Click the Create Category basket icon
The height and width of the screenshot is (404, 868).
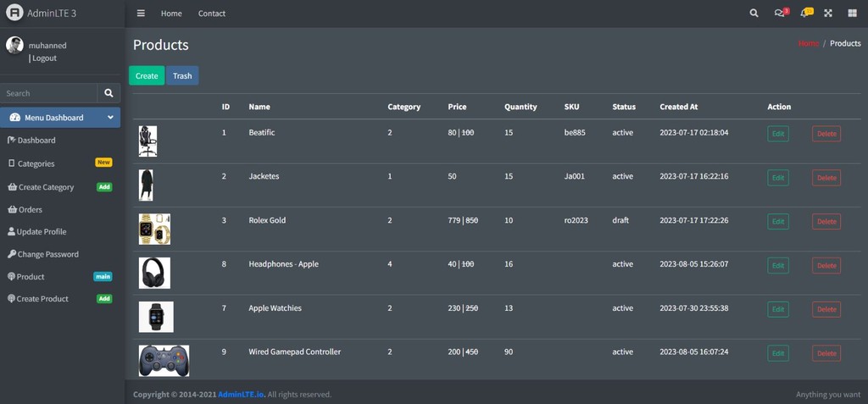pos(12,187)
